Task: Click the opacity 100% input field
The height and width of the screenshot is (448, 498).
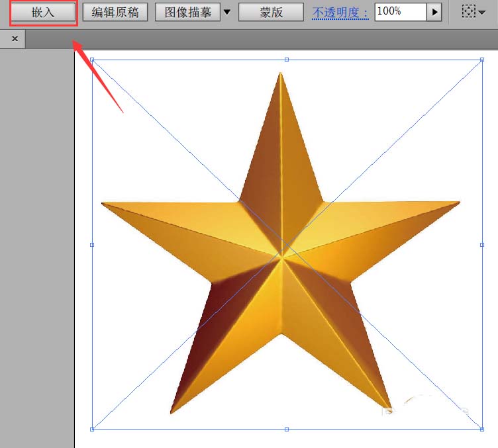Action: coord(401,12)
